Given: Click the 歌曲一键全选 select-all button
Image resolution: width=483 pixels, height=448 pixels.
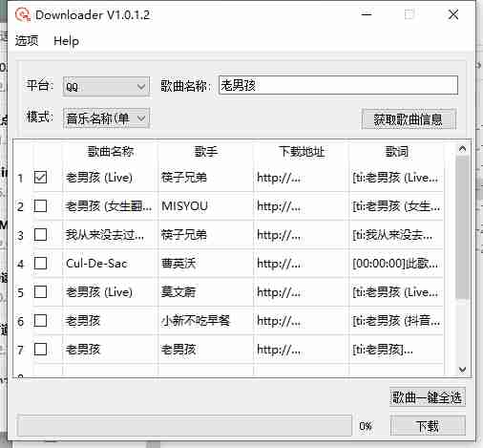Looking at the screenshot, I should click(x=428, y=397).
